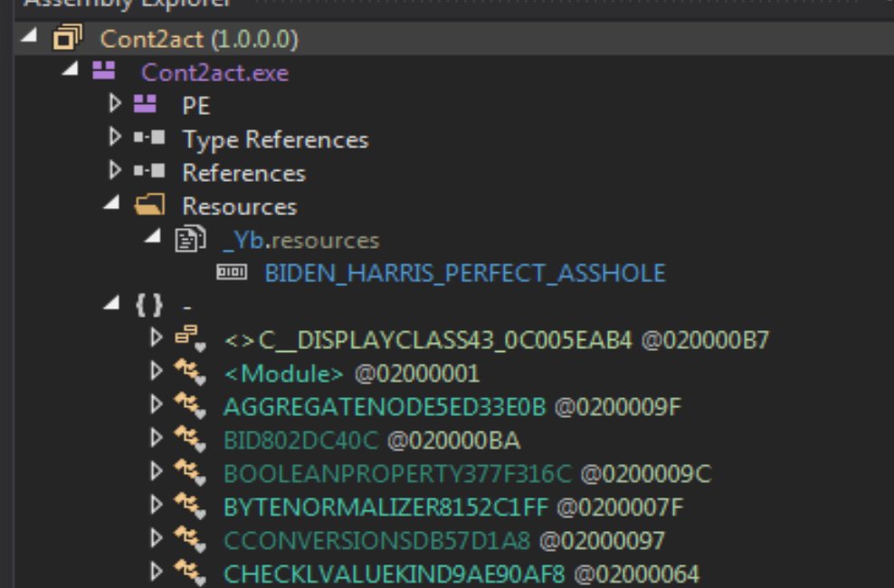Click the token @02000064

coord(636,574)
